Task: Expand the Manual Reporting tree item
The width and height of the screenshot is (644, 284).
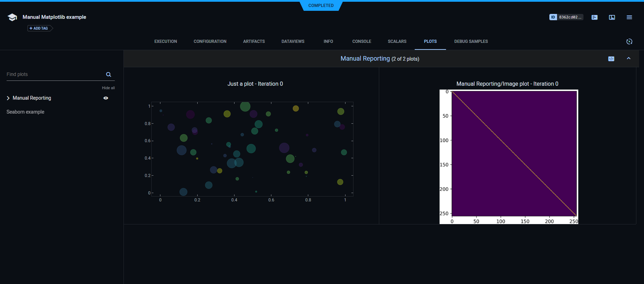Action: point(8,98)
